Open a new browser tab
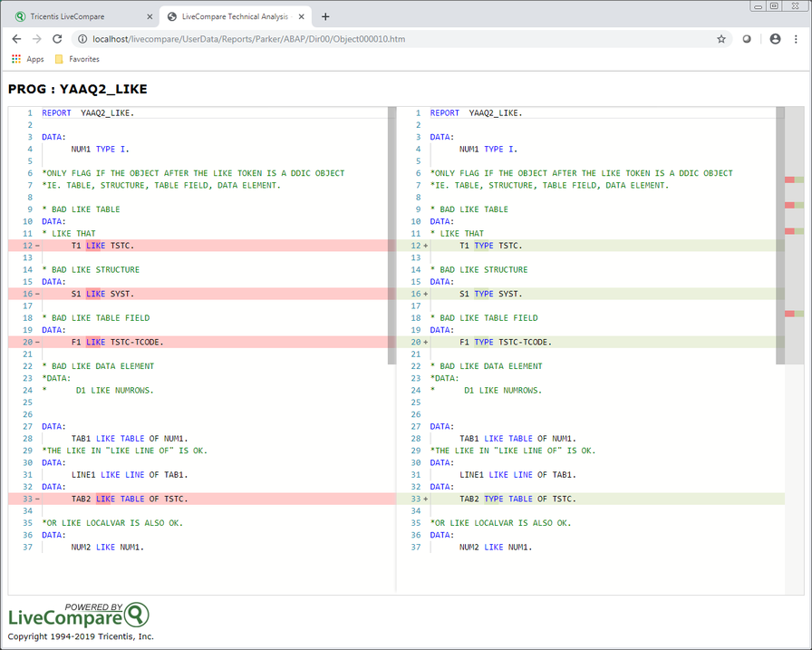 pos(325,16)
